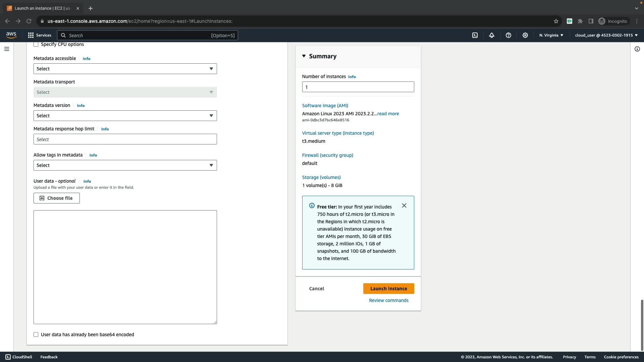
Task: Open the AWS notifications bell
Action: pyautogui.click(x=492, y=35)
